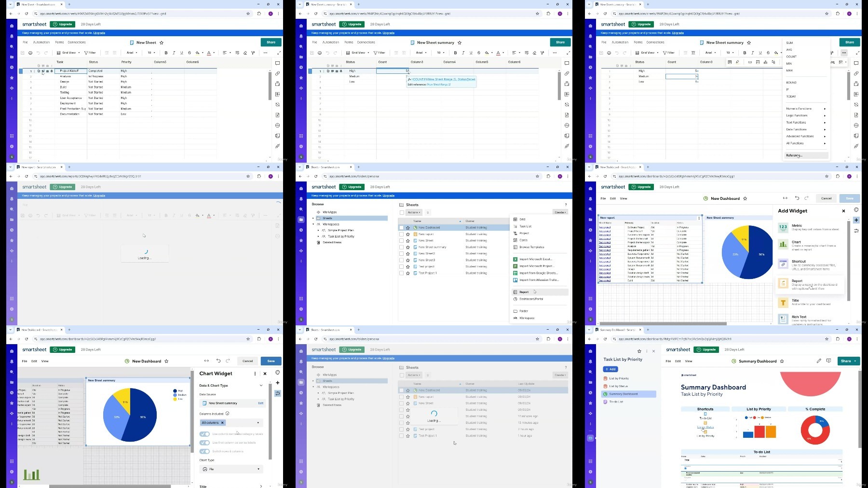Click address bar in the Summary Dashboard window
868x488 pixels.
click(x=720, y=339)
